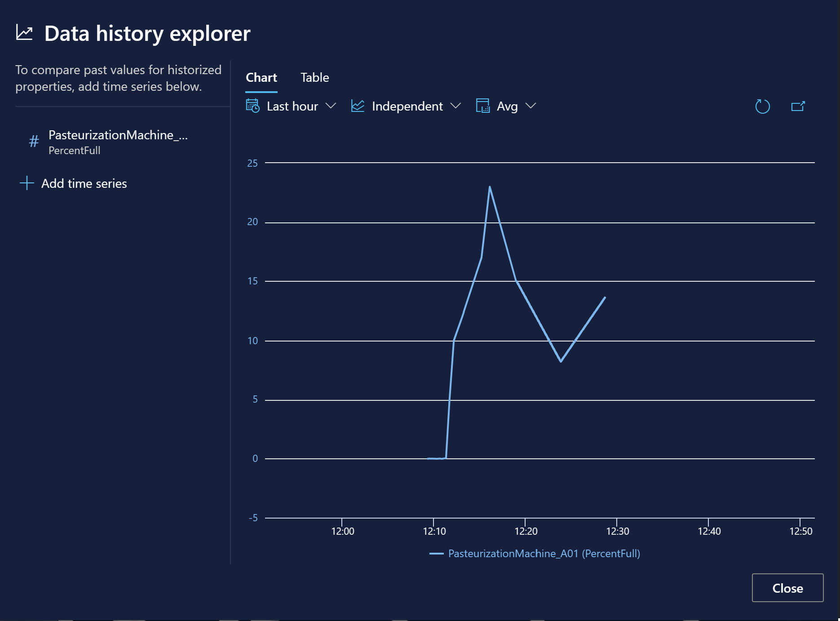Select the Chart tab
Viewport: 840px width, 621px height.
tap(261, 78)
